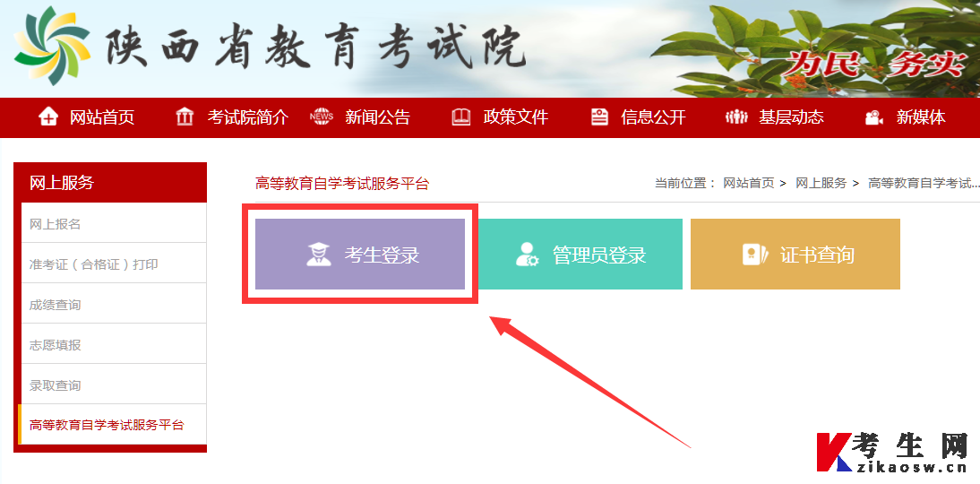Click 网上服务 breadcrumb link

coord(821,183)
